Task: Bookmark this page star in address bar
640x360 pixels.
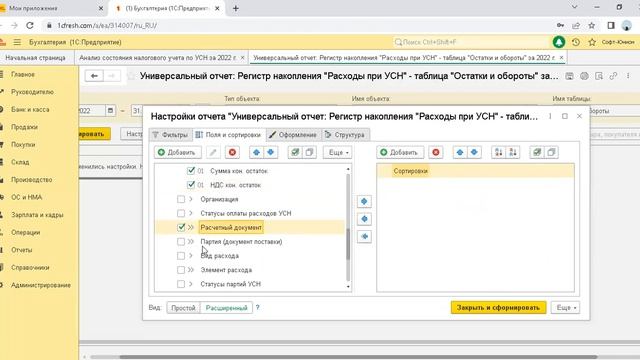Action: [592, 25]
